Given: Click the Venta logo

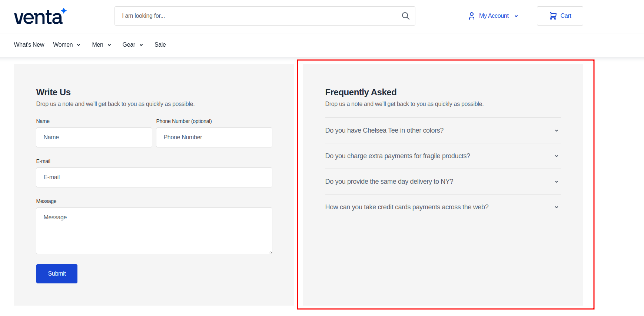Looking at the screenshot, I should tap(40, 16).
